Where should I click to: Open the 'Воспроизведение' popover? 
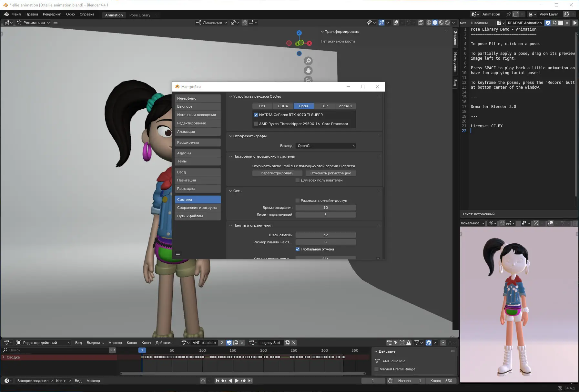pyautogui.click(x=35, y=381)
